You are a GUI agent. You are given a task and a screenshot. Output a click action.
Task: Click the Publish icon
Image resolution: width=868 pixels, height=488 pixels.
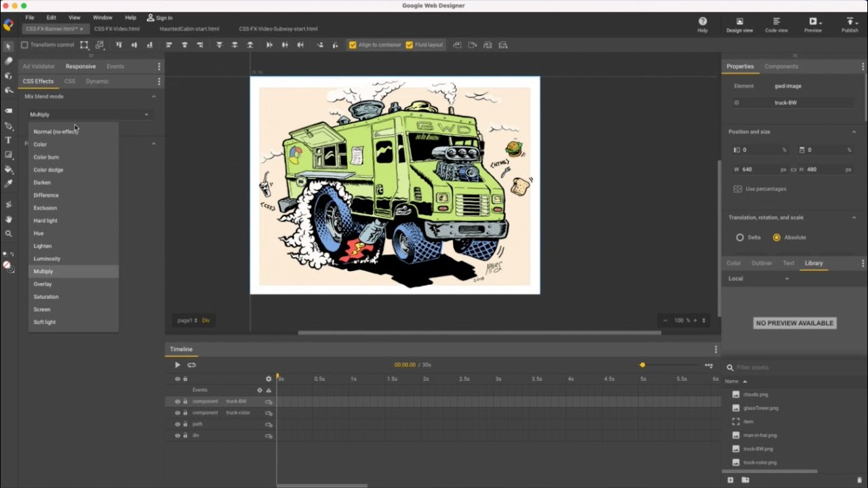pyautogui.click(x=850, y=25)
